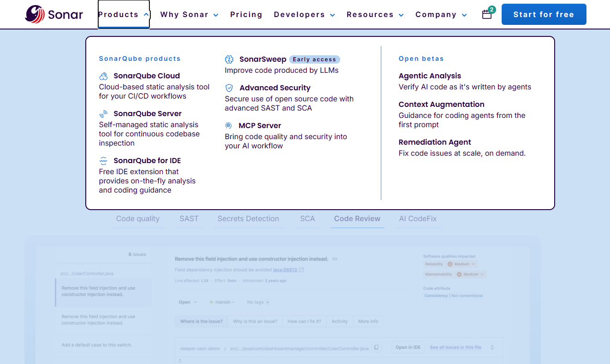Select the Advanced Security shield icon
The height and width of the screenshot is (364, 610).
click(229, 88)
